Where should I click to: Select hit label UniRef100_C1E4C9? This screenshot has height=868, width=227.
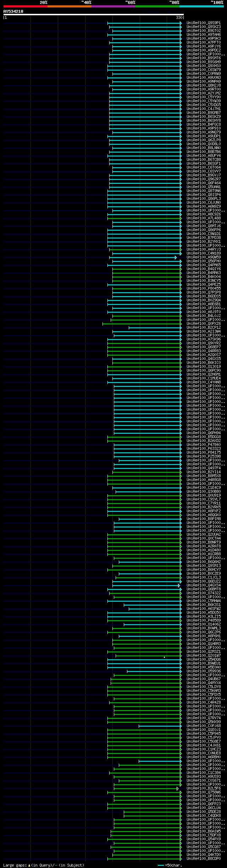(x=204, y=487)
